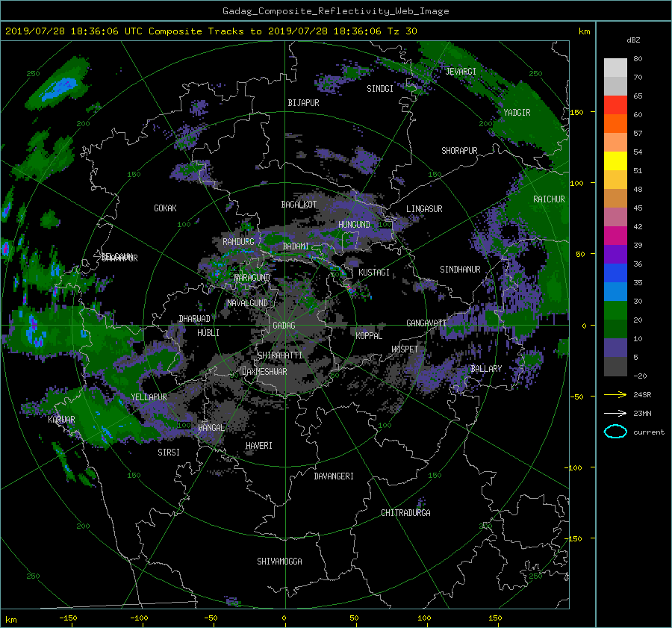This screenshot has height=628, width=672.
Task: Select the yellow 51-54 dBZ color swatch
Action: [x=615, y=161]
